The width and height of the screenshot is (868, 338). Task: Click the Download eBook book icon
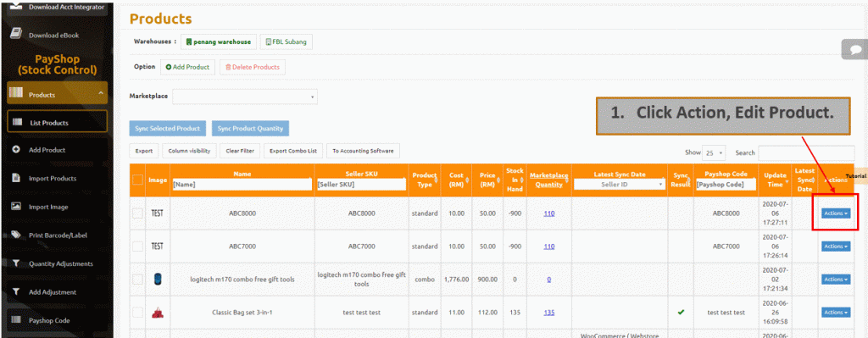pos(16,33)
